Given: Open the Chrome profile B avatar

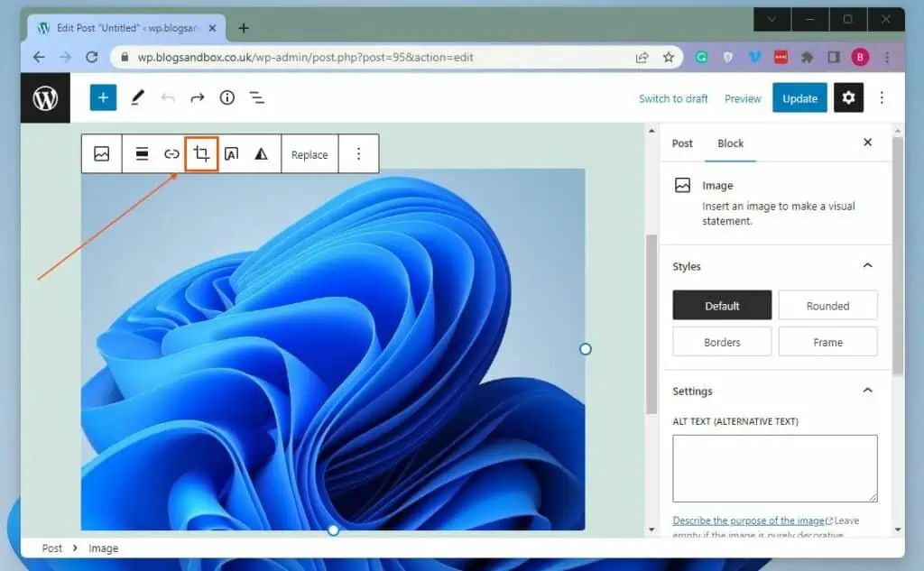Looking at the screenshot, I should click(x=860, y=57).
